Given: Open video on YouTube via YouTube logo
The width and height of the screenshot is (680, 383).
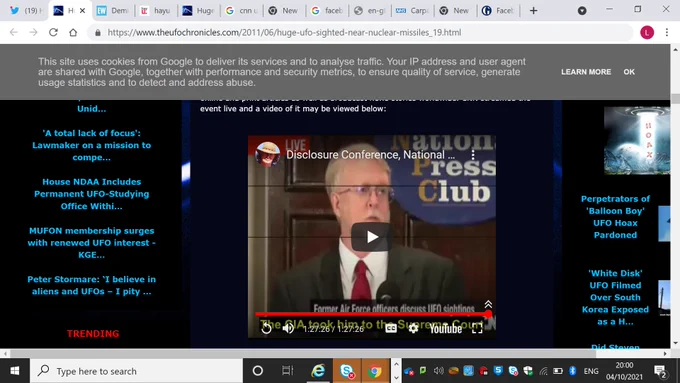Looking at the screenshot, I should point(445,329).
